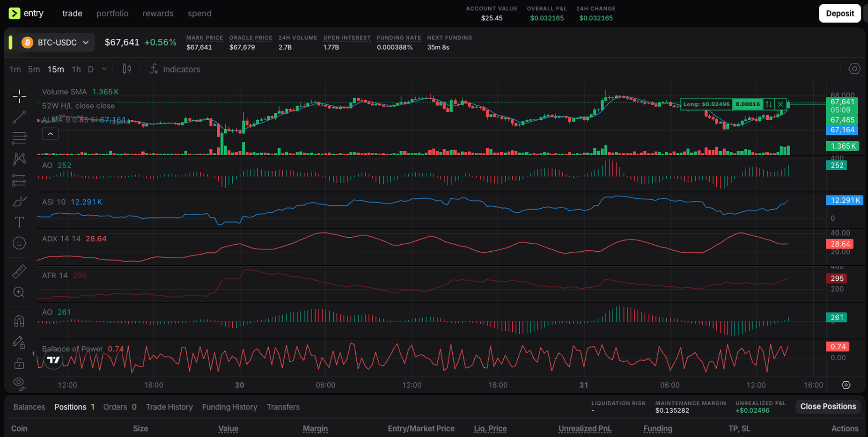
Task: Open chart settings hexagon icon
Action: point(854,69)
